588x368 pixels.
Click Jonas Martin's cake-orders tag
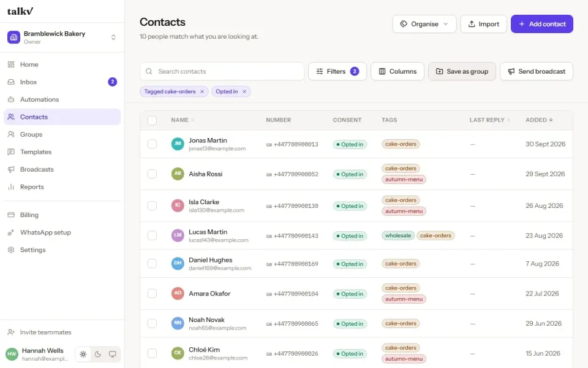(401, 144)
